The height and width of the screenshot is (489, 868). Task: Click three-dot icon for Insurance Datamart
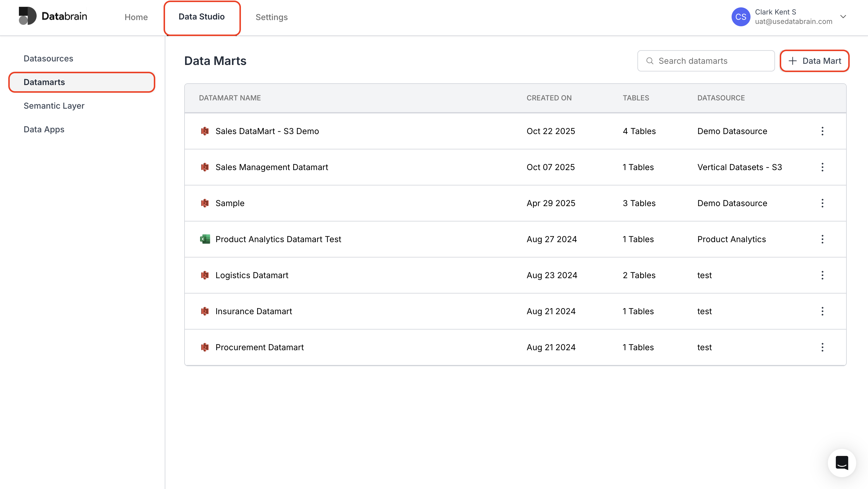822,311
